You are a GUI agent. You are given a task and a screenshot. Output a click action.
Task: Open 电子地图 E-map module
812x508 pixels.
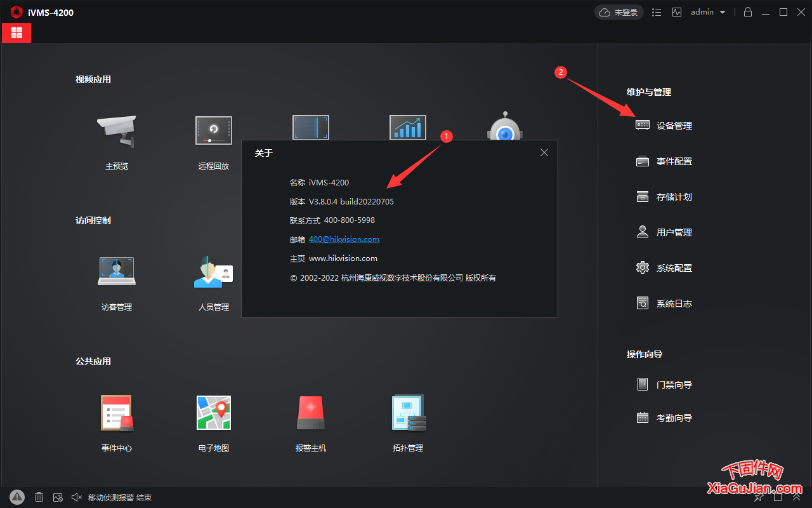214,424
